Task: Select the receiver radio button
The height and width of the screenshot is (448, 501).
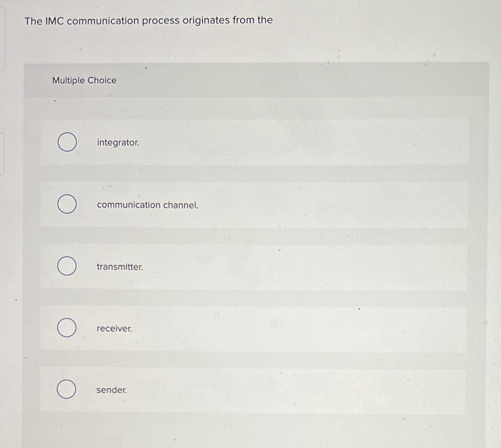Action: 67,328
